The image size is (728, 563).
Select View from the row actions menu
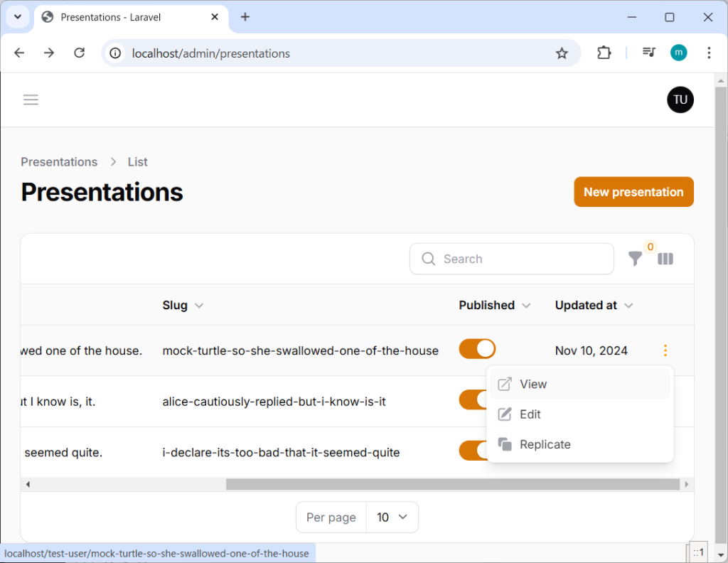[x=533, y=385]
